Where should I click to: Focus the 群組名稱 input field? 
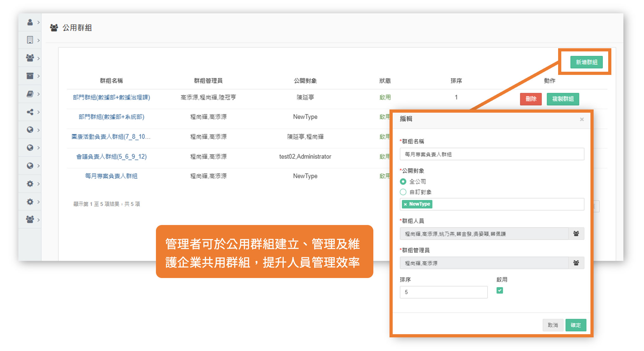[492, 154]
